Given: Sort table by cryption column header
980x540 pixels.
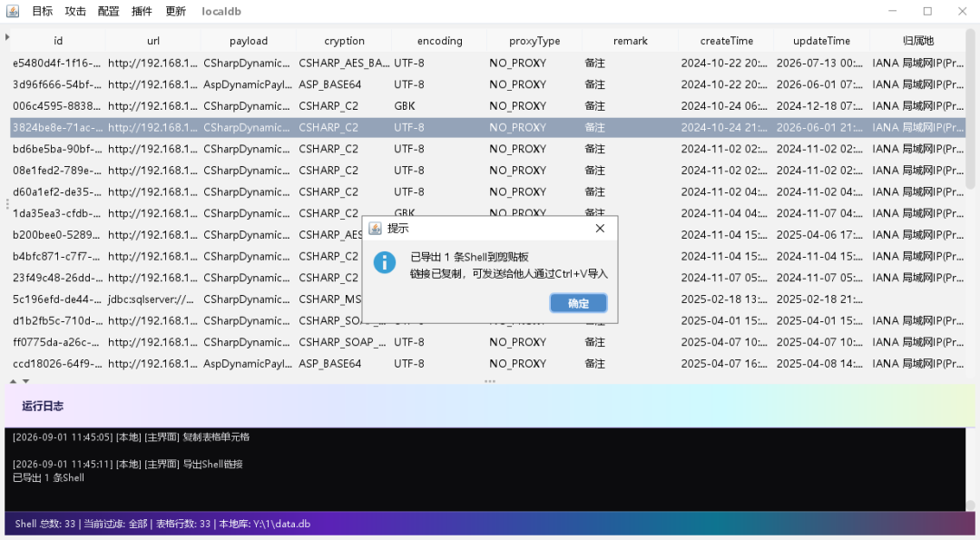Looking at the screenshot, I should (x=344, y=41).
